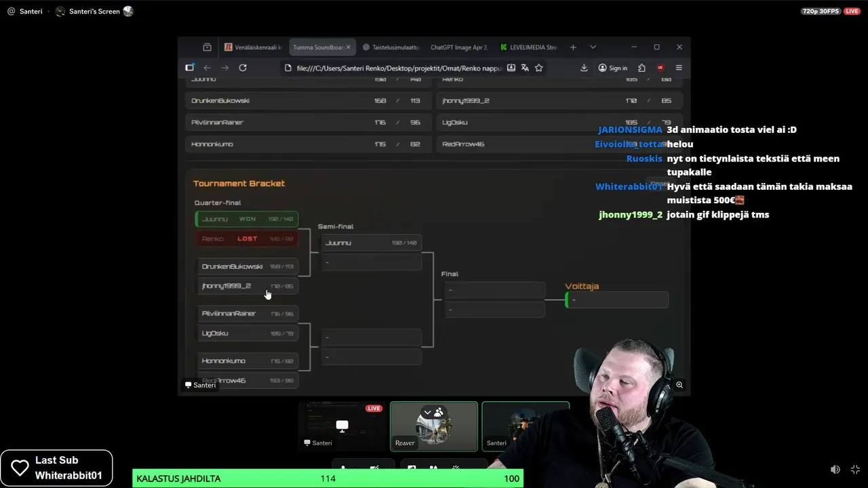This screenshot has width=868, height=488.
Task: Open the extensions puzzle icon
Action: [x=642, y=68]
